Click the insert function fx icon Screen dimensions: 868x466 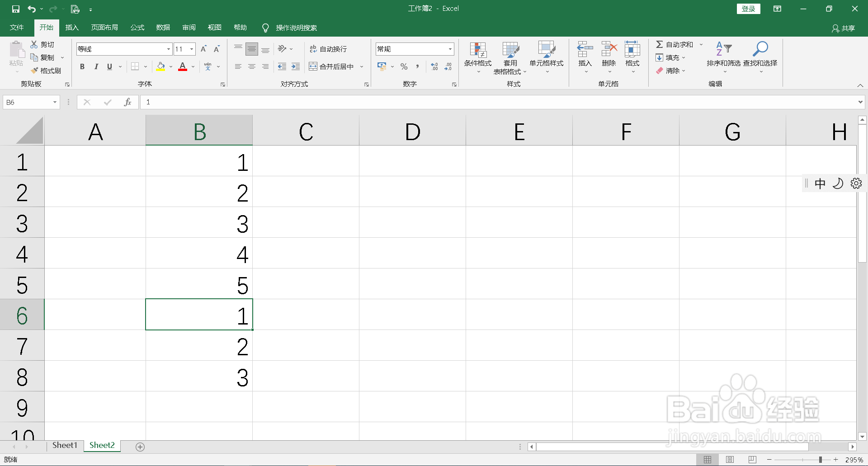[x=127, y=102]
